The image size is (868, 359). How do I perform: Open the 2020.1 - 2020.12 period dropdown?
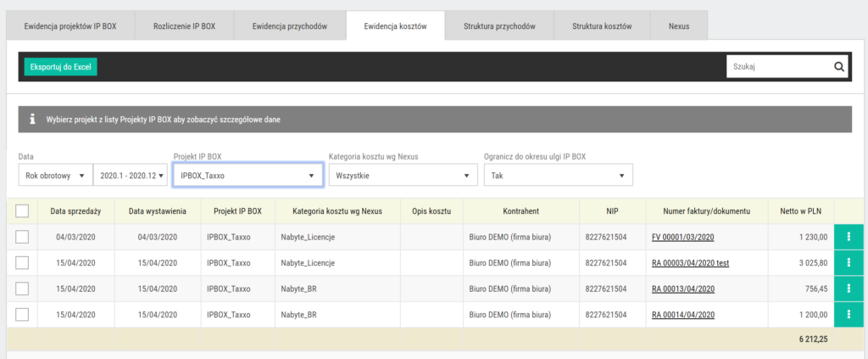[x=131, y=175]
